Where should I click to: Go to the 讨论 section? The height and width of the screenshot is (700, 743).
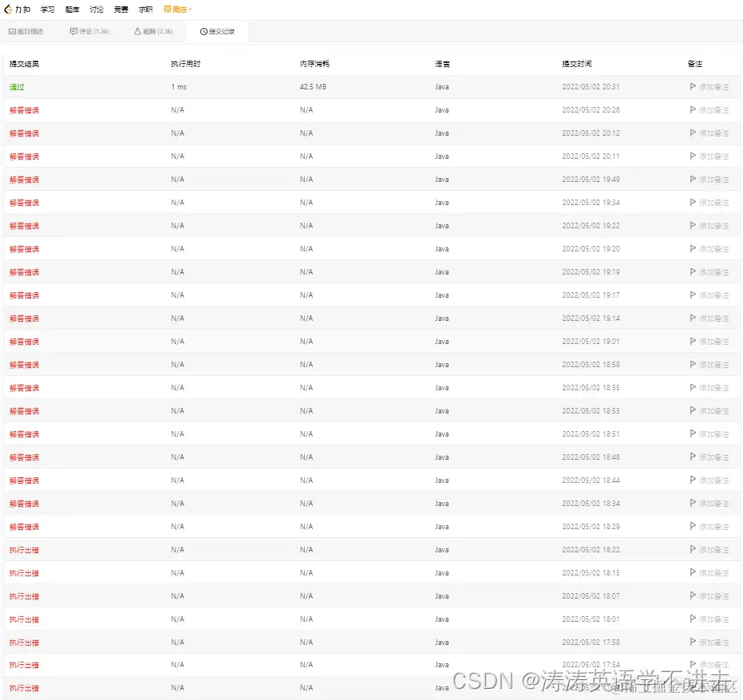pyautogui.click(x=97, y=10)
